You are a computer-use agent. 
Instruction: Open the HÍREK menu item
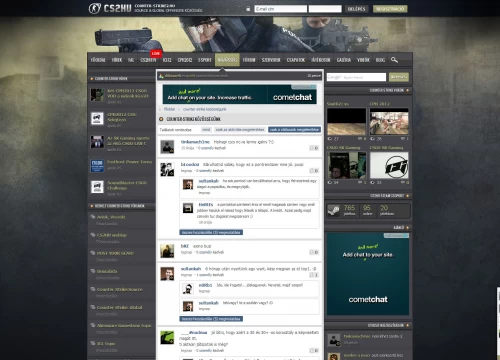point(117,60)
